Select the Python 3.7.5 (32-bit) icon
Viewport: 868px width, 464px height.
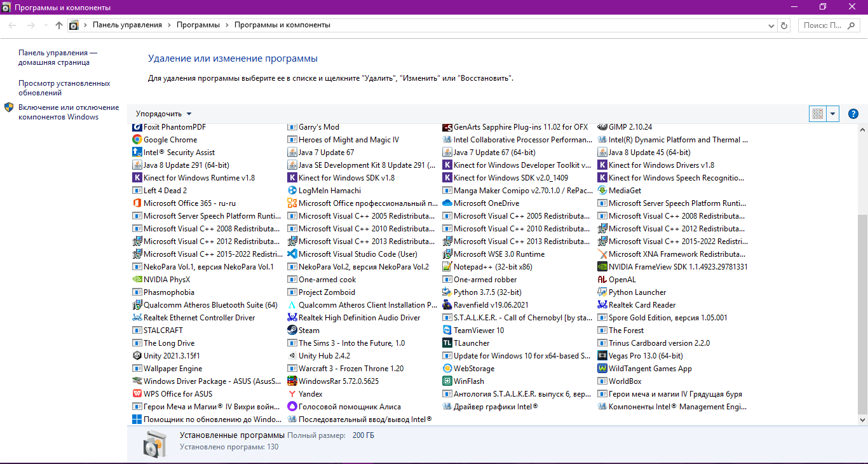click(447, 292)
